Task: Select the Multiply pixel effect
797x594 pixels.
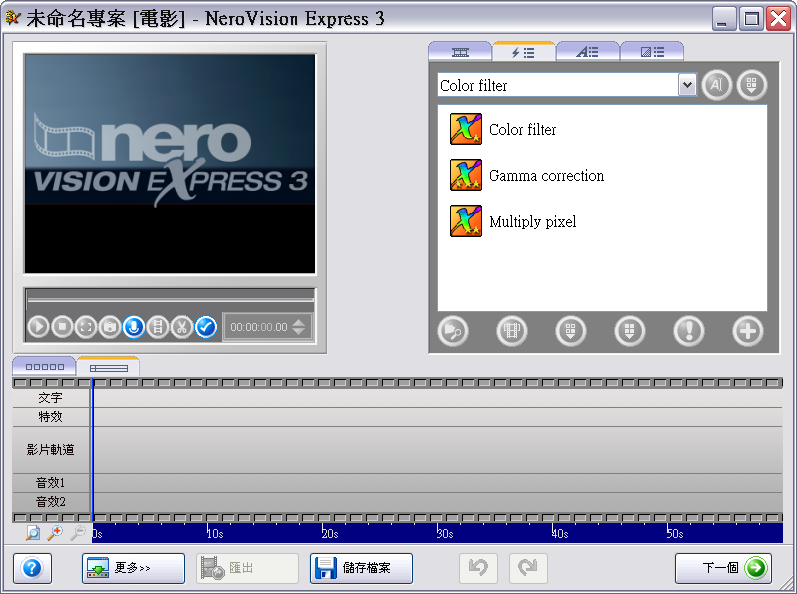Action: click(x=513, y=221)
